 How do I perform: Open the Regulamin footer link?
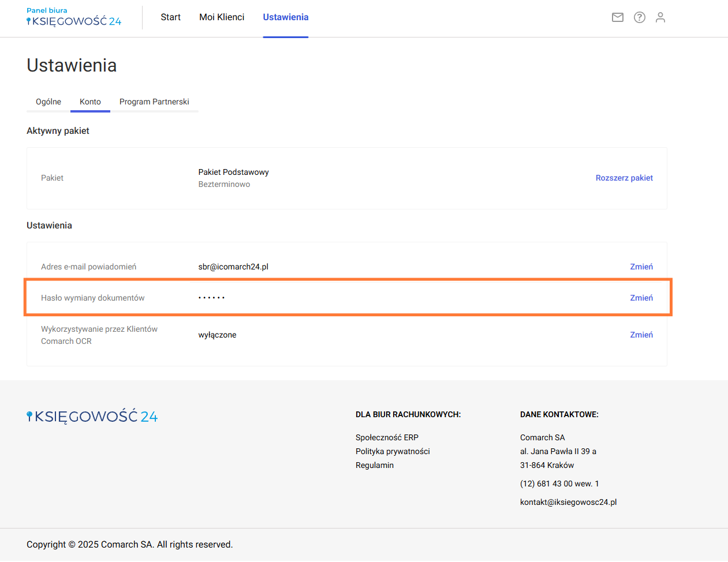[x=375, y=465]
